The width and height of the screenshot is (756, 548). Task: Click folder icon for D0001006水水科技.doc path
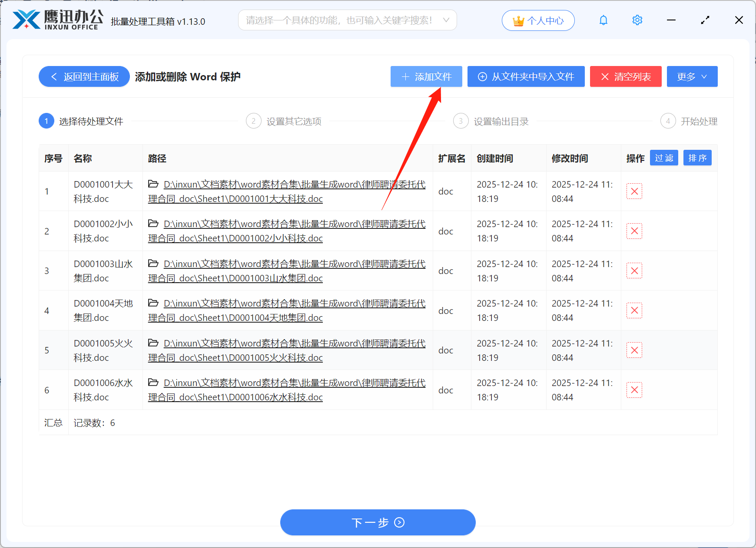pos(153,383)
